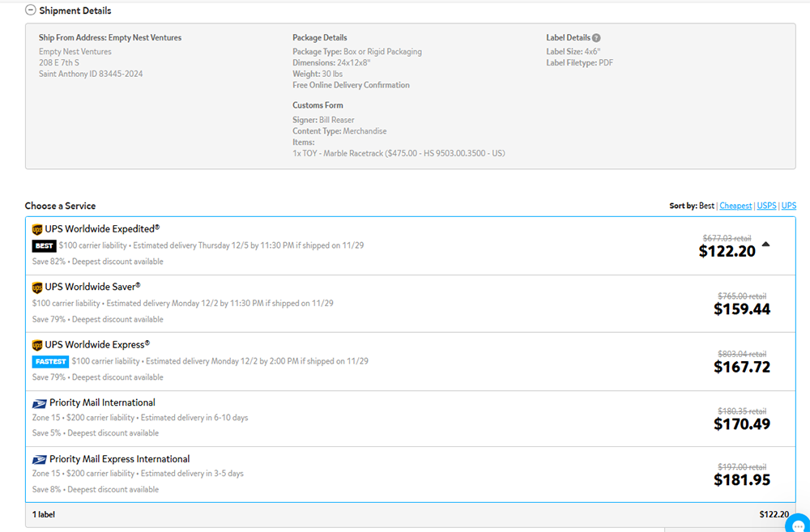Click the Shipment Details heading
This screenshot has height=532, width=810.
point(75,11)
